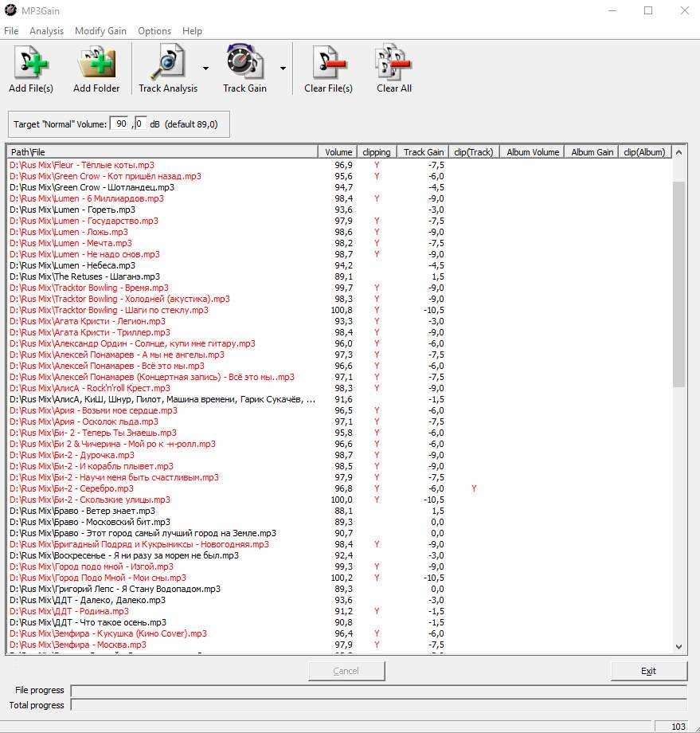Click the Add Folder icon
The width and height of the screenshot is (700, 733).
(x=96, y=63)
